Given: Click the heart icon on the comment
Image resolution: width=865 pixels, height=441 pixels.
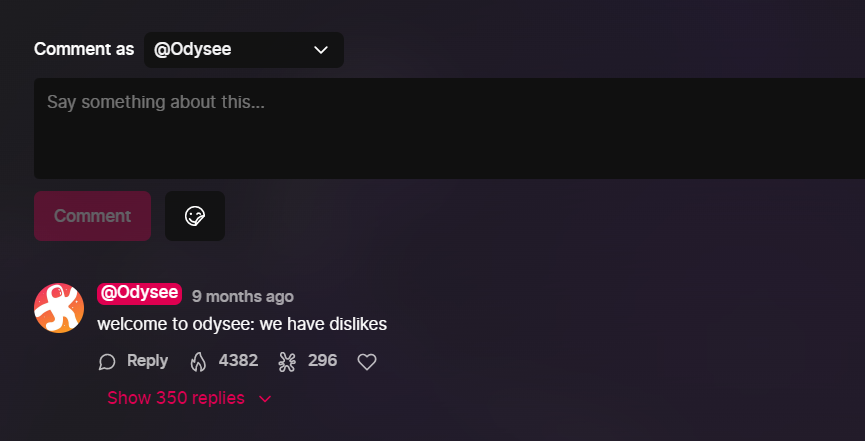Looking at the screenshot, I should [x=367, y=362].
